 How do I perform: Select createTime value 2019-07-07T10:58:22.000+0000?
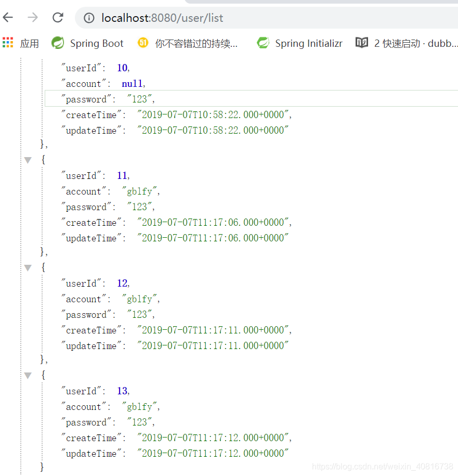point(213,115)
